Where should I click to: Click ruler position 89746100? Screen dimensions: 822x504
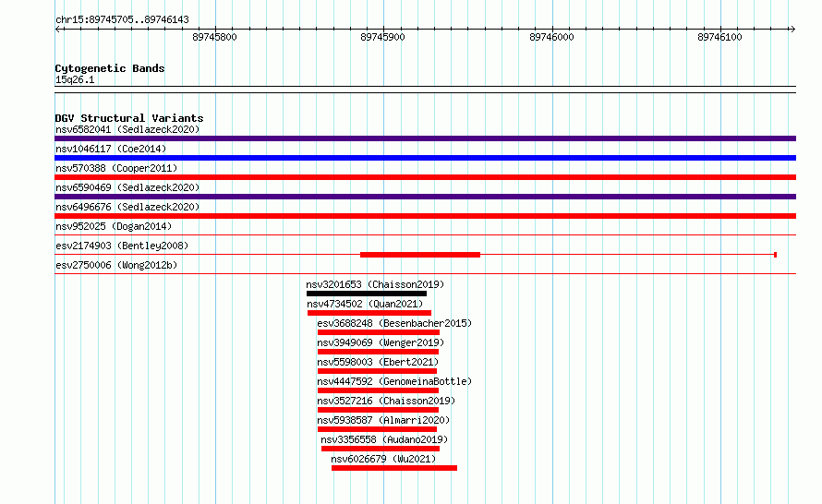[x=719, y=37]
